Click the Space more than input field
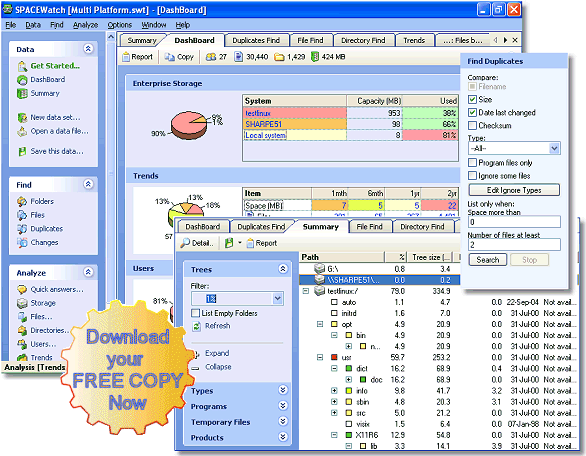The width and height of the screenshot is (586, 456). click(514, 222)
